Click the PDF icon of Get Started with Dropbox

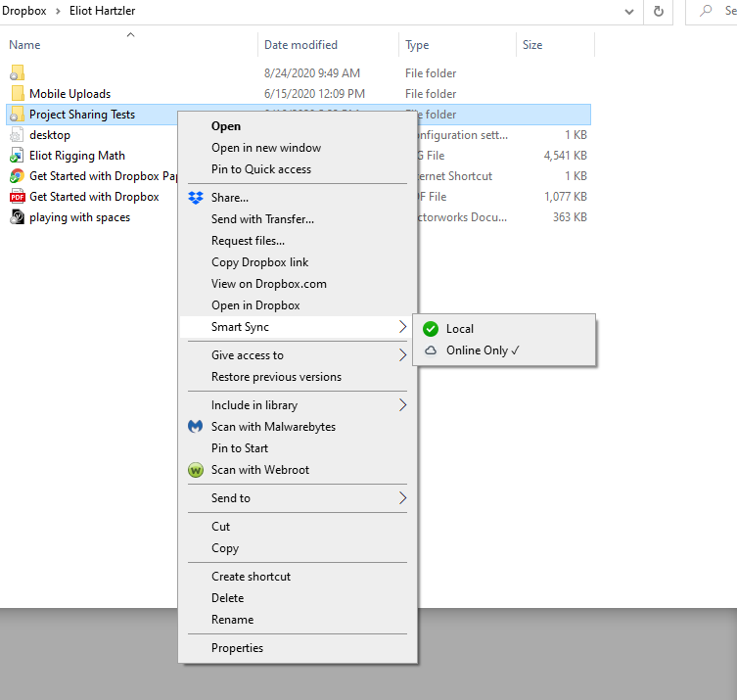[x=17, y=197]
